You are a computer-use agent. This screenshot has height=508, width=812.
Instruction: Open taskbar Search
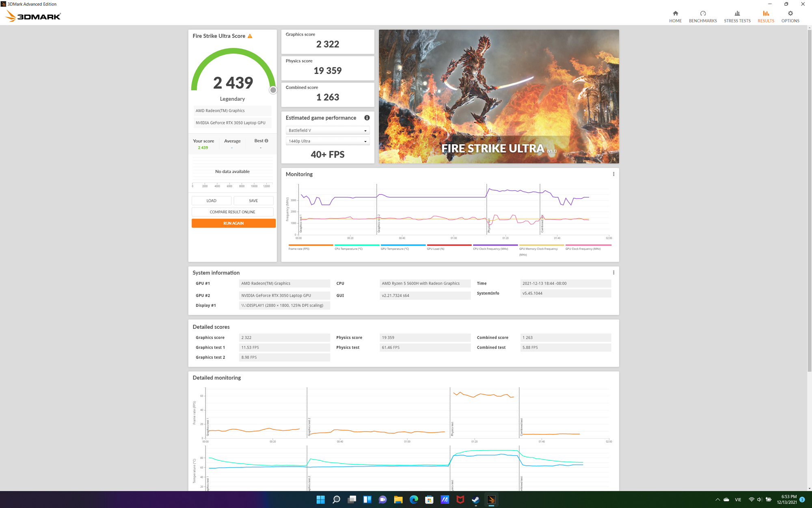pos(336,499)
